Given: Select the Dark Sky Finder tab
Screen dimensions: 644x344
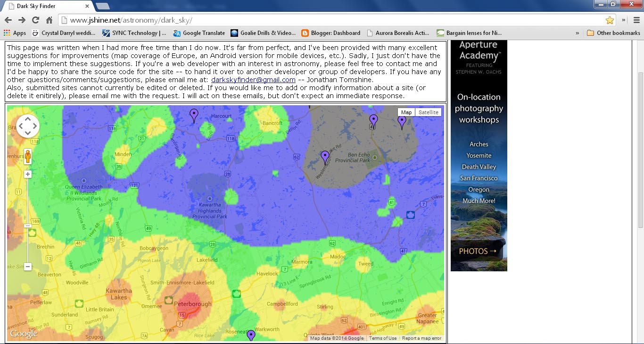Looking at the screenshot, I should (x=47, y=6).
